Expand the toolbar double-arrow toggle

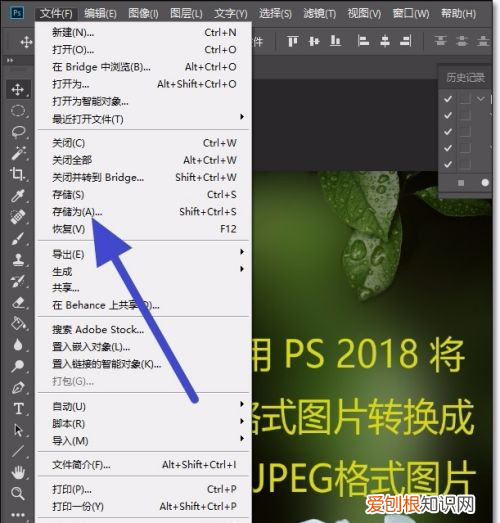coord(10,60)
